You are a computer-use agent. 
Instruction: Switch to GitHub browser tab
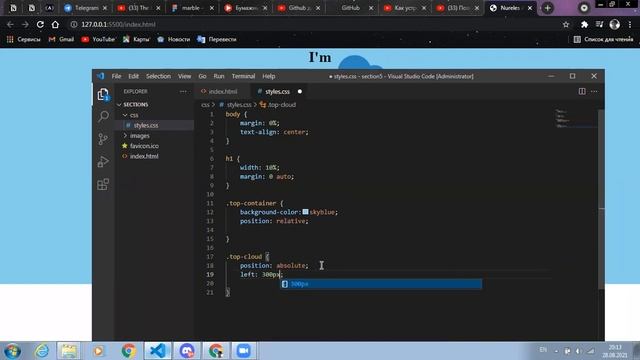pyautogui.click(x=350, y=8)
